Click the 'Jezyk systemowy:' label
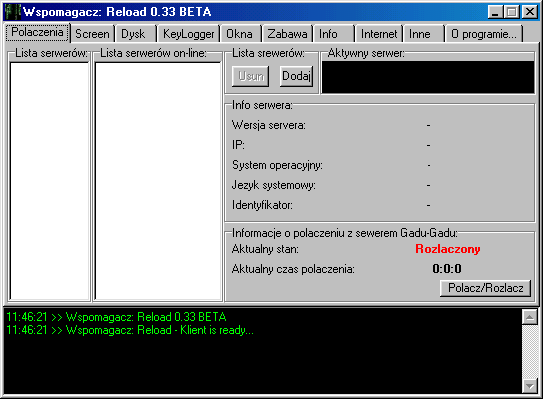The height and width of the screenshot is (399, 543). (x=274, y=185)
